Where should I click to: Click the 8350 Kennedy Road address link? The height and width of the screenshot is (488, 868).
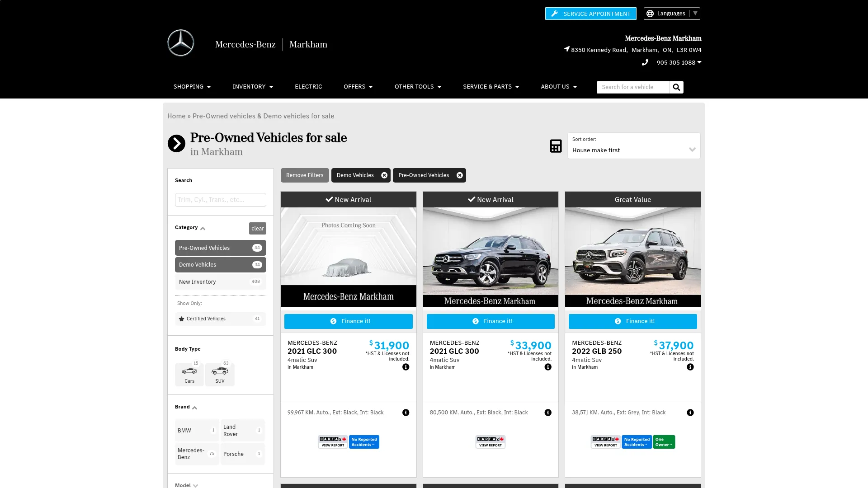coord(636,50)
